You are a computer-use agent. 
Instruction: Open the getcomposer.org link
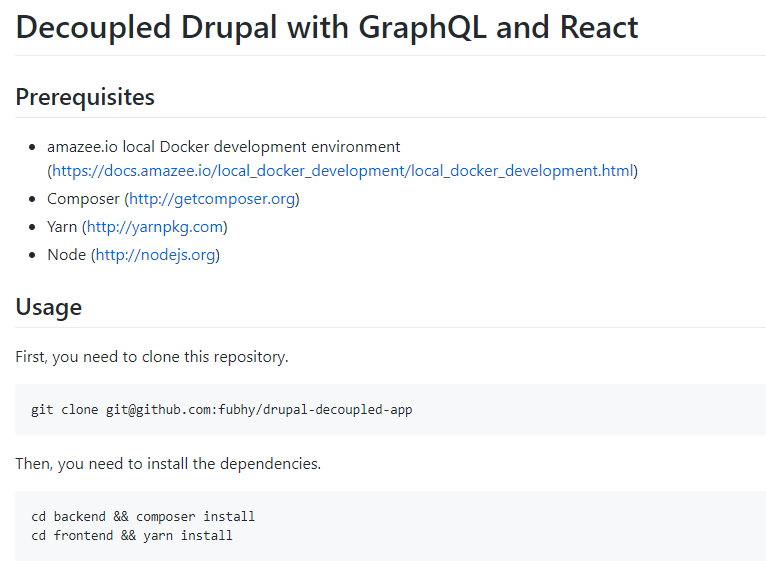[x=212, y=199]
